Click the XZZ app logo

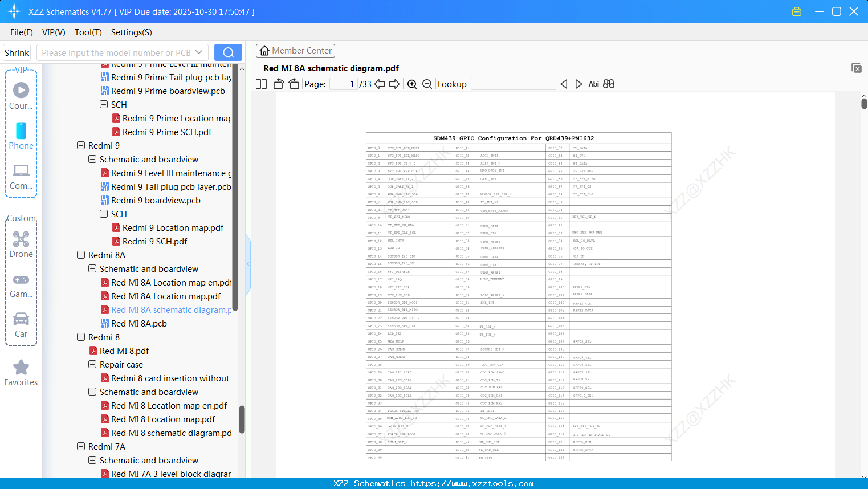pos(14,11)
